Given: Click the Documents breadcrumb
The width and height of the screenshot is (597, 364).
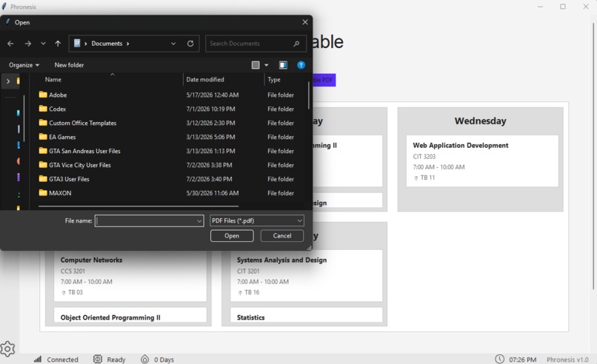Looking at the screenshot, I should pyautogui.click(x=107, y=44).
